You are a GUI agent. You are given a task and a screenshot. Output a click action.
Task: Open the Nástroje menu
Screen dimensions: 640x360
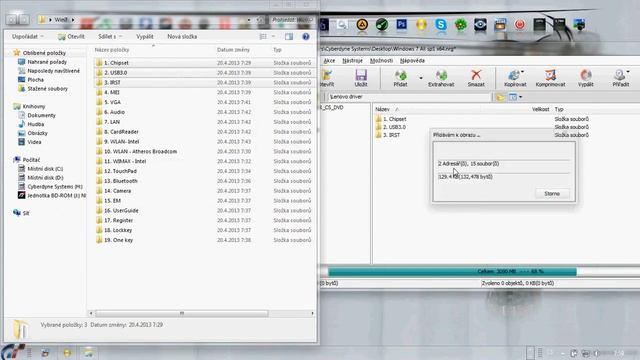click(x=352, y=60)
